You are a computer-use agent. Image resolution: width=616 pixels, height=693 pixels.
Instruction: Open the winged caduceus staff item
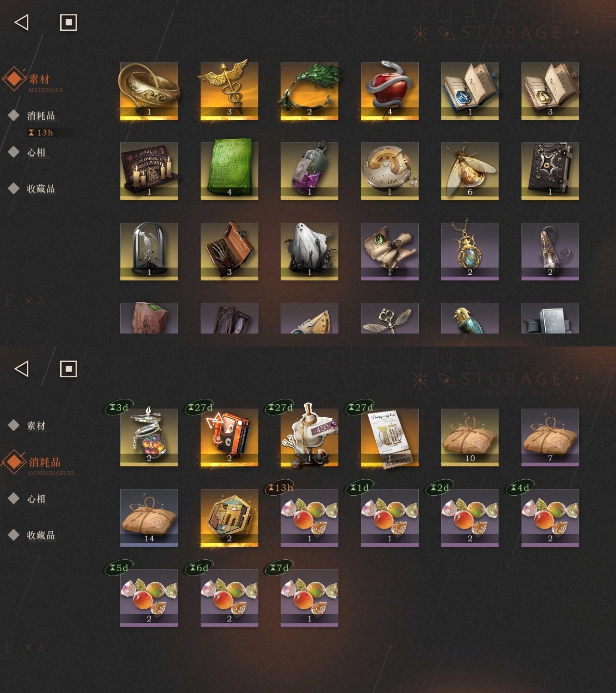229,90
